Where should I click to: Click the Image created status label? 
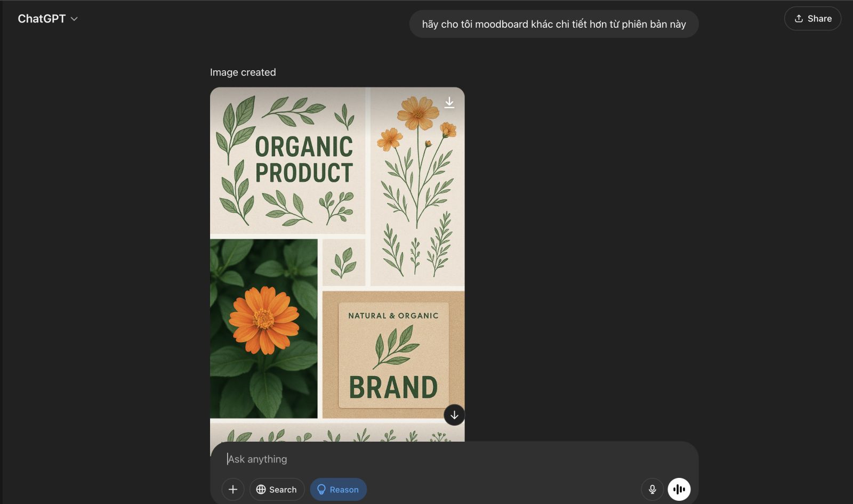[x=243, y=72]
